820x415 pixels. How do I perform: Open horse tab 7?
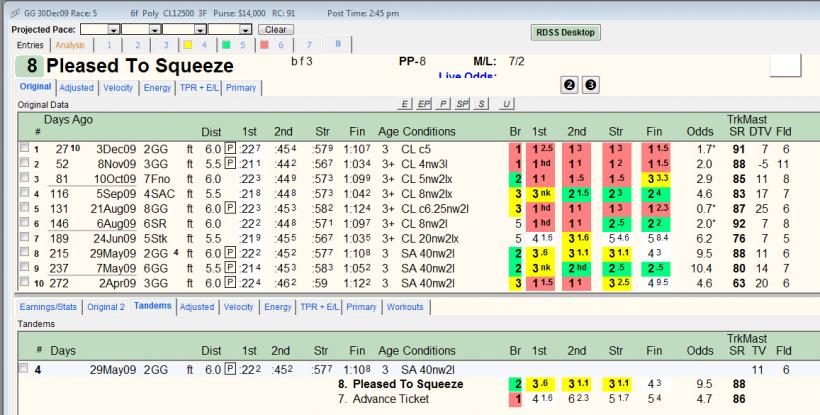coord(309,45)
